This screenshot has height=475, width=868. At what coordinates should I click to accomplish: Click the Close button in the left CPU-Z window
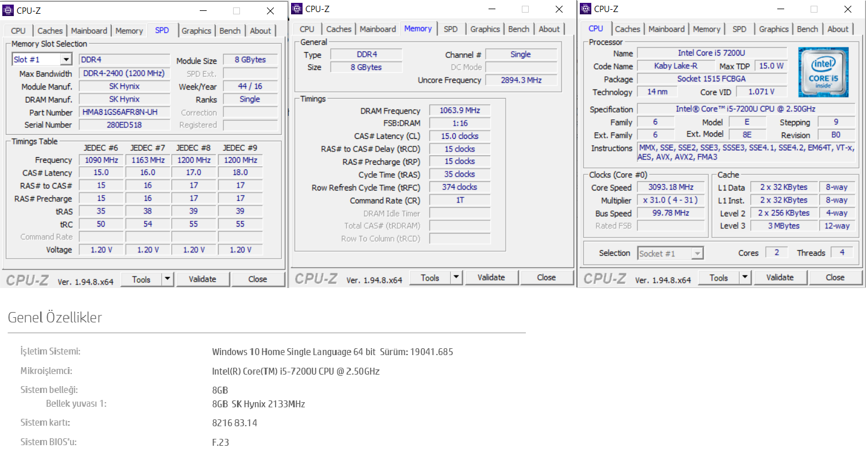pyautogui.click(x=258, y=279)
